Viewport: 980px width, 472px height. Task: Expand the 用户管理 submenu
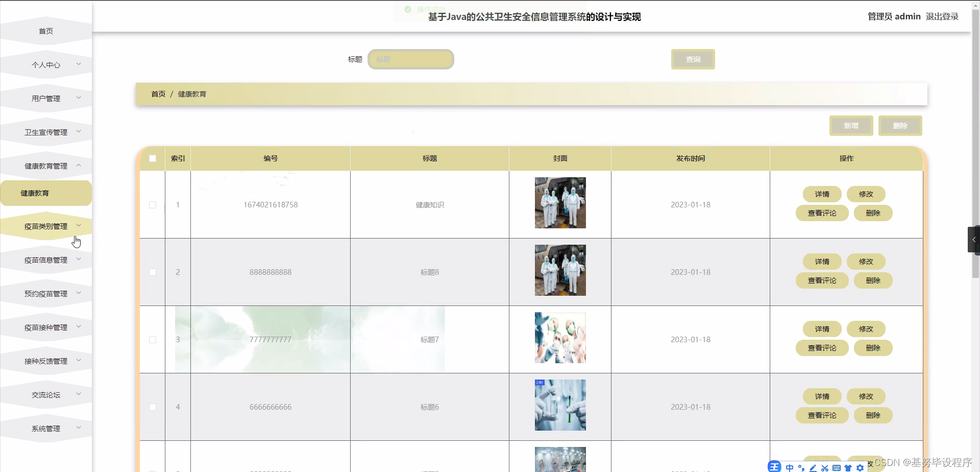click(46, 98)
